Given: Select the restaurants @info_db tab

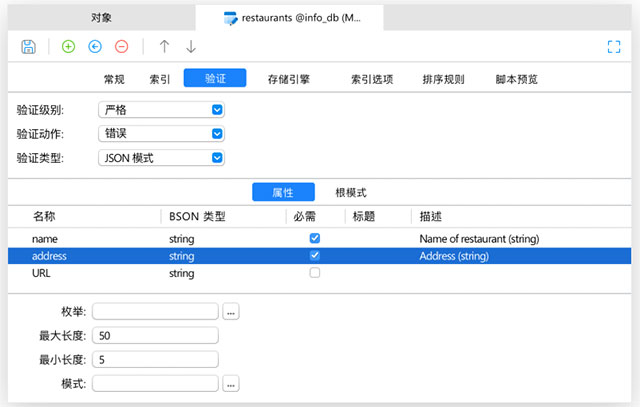Looking at the screenshot, I should (x=289, y=18).
